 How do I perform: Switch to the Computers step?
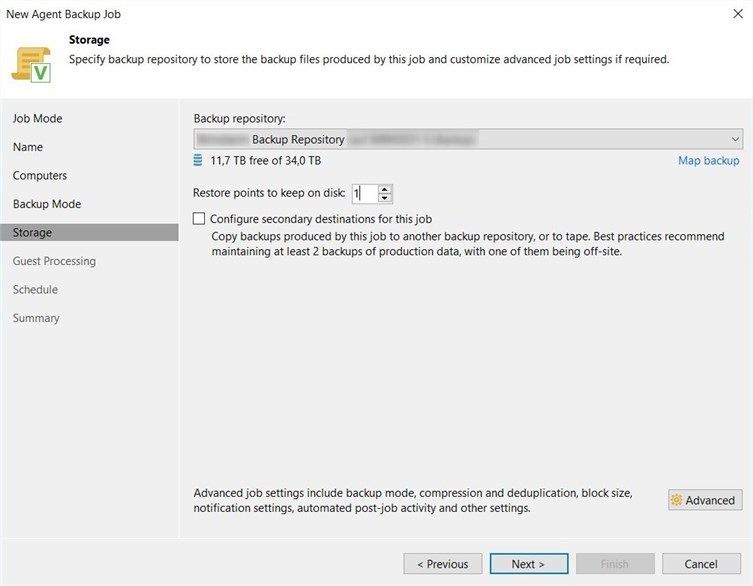[x=40, y=176]
